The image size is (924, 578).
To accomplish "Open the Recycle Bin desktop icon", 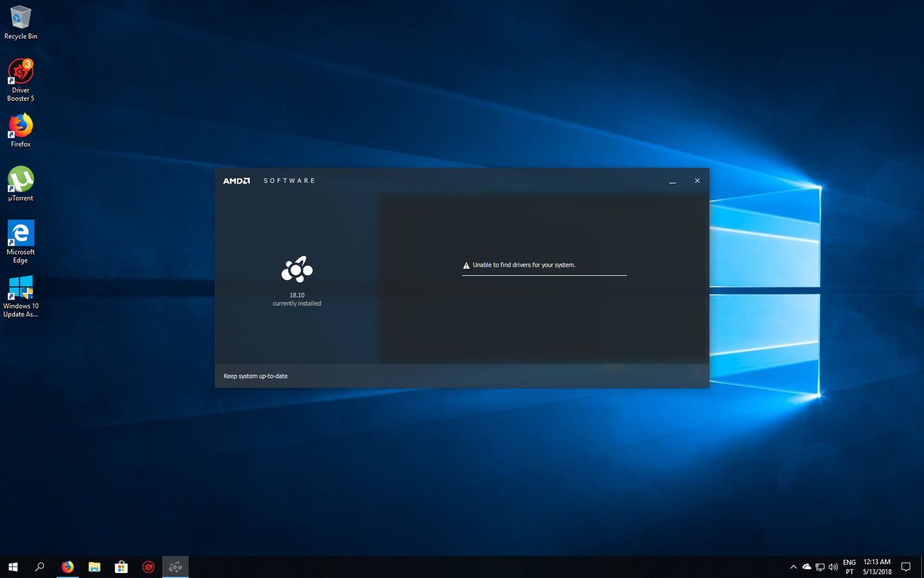I will (21, 22).
